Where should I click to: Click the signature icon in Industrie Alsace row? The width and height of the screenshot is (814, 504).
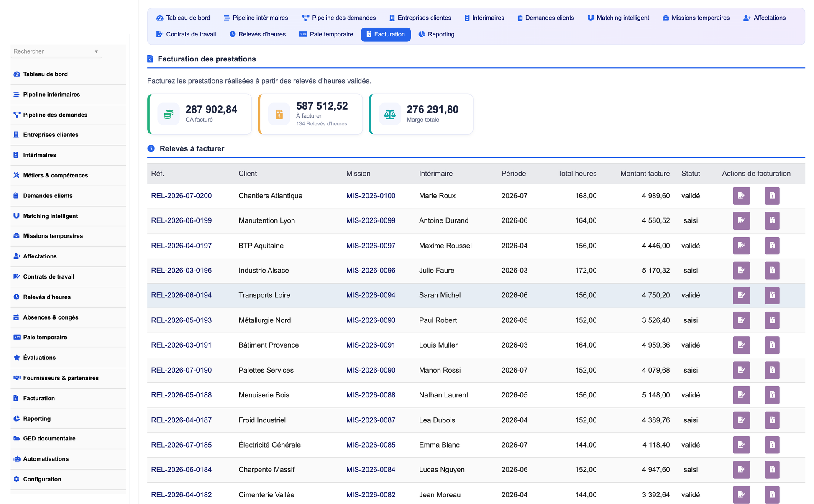[x=741, y=270]
